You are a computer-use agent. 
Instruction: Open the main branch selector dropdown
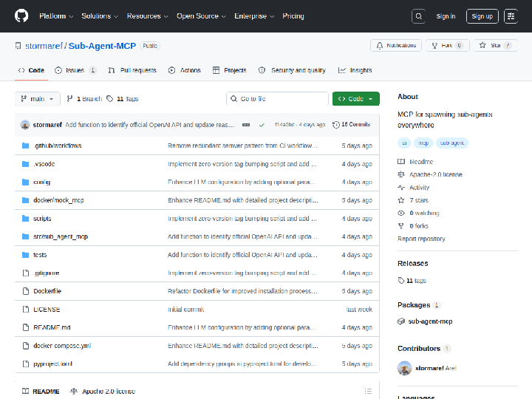click(38, 99)
